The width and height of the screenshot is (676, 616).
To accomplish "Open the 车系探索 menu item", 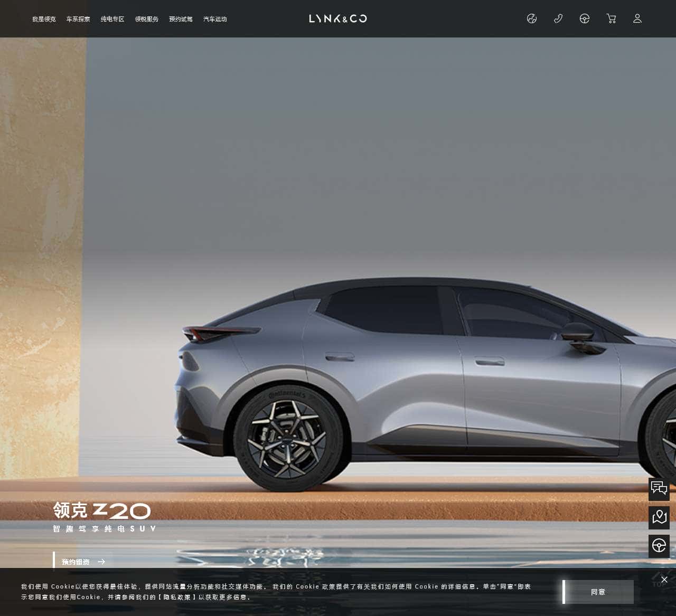I will tap(78, 19).
